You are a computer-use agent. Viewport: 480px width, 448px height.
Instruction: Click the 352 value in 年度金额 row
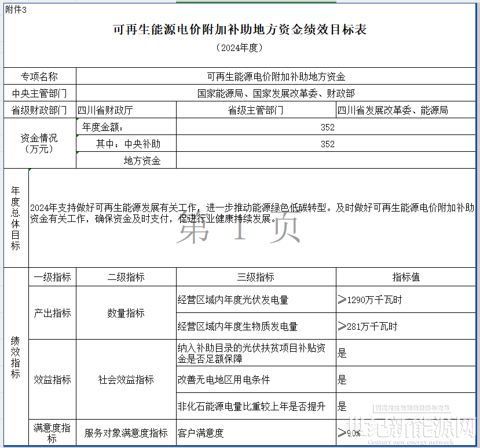(326, 126)
